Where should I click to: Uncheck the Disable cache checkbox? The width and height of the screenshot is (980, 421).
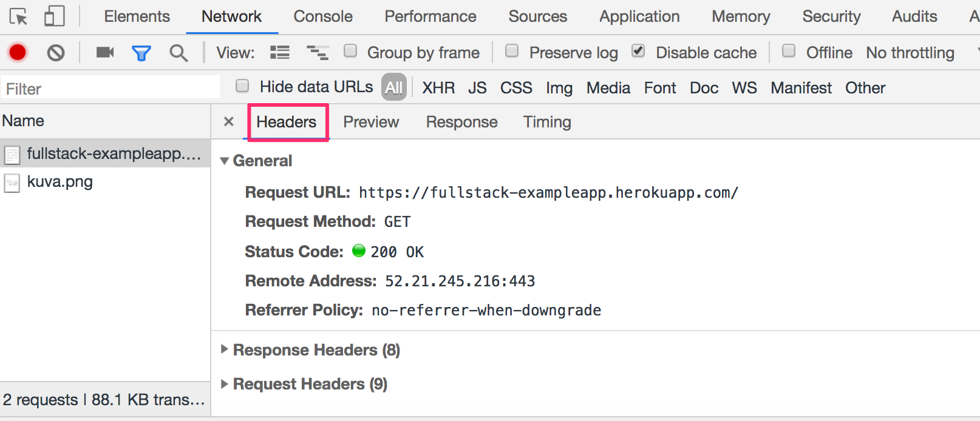tap(638, 51)
